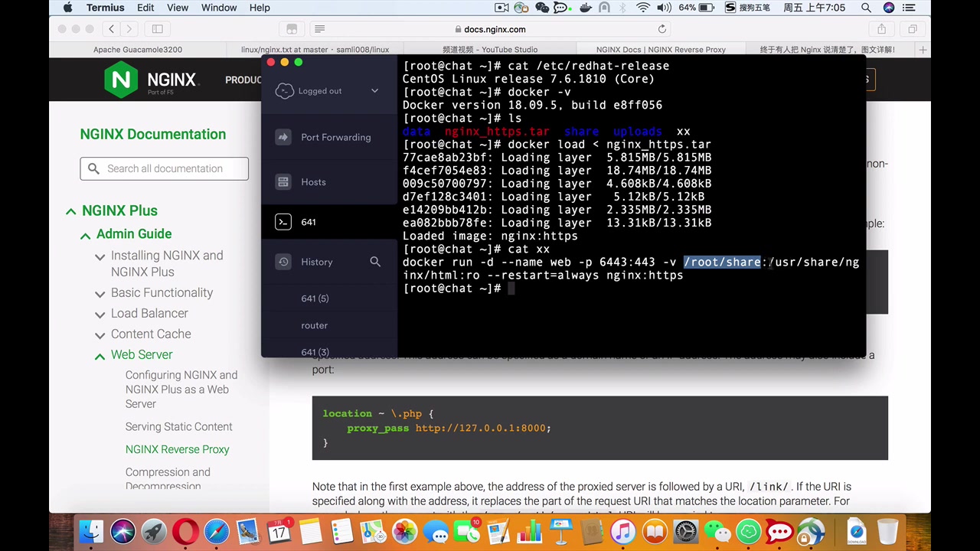
Task: Open Photos from the Dock
Action: [x=405, y=531]
